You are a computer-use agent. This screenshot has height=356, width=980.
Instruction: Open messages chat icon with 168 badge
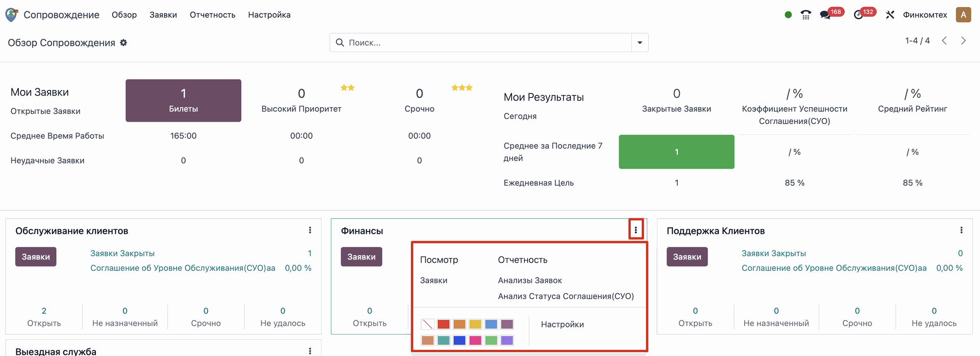(x=825, y=15)
